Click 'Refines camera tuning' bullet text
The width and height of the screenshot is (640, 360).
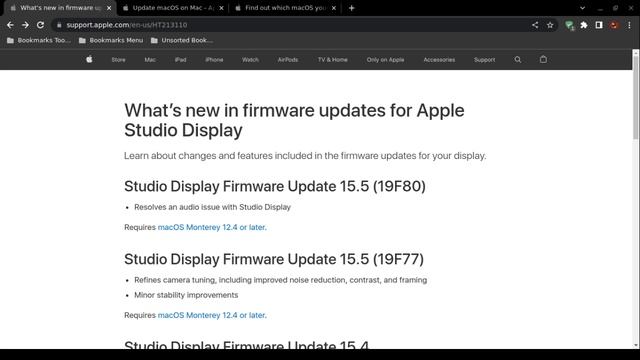click(x=280, y=280)
